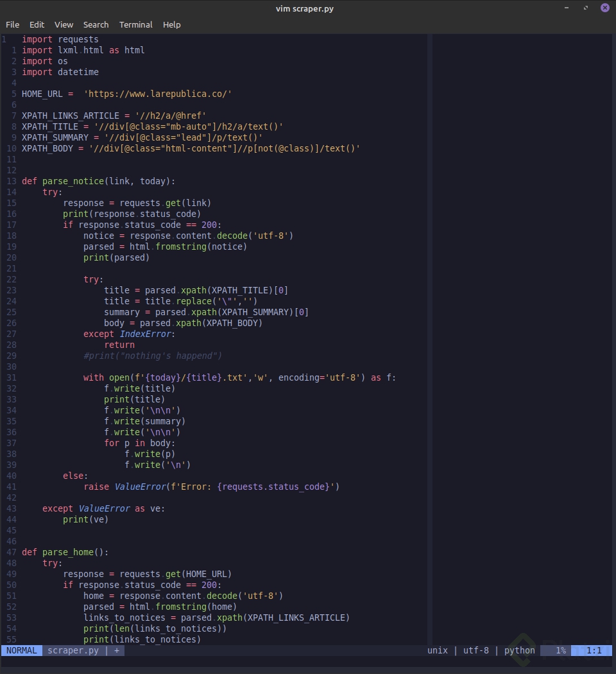Click 'for p in body:' line
The width and height of the screenshot is (616, 674).
pos(140,443)
